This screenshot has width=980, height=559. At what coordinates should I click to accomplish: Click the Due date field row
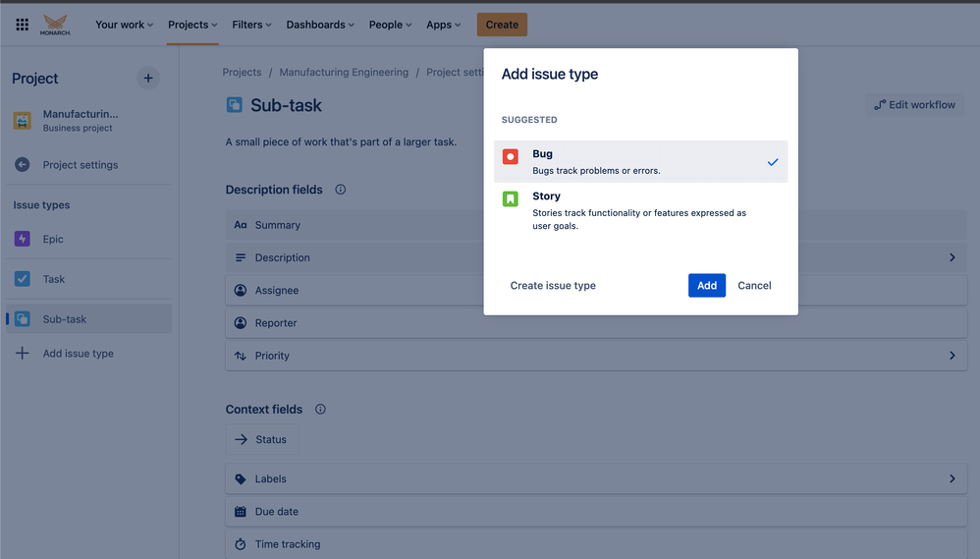tap(596, 512)
